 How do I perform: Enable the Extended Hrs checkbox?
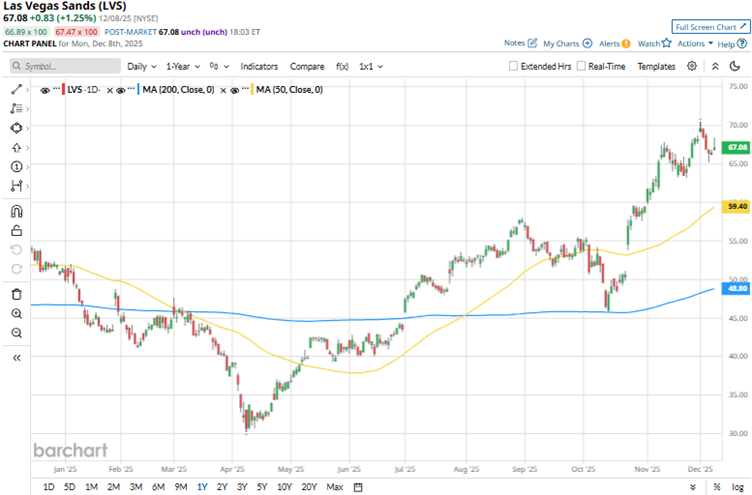pyautogui.click(x=514, y=66)
